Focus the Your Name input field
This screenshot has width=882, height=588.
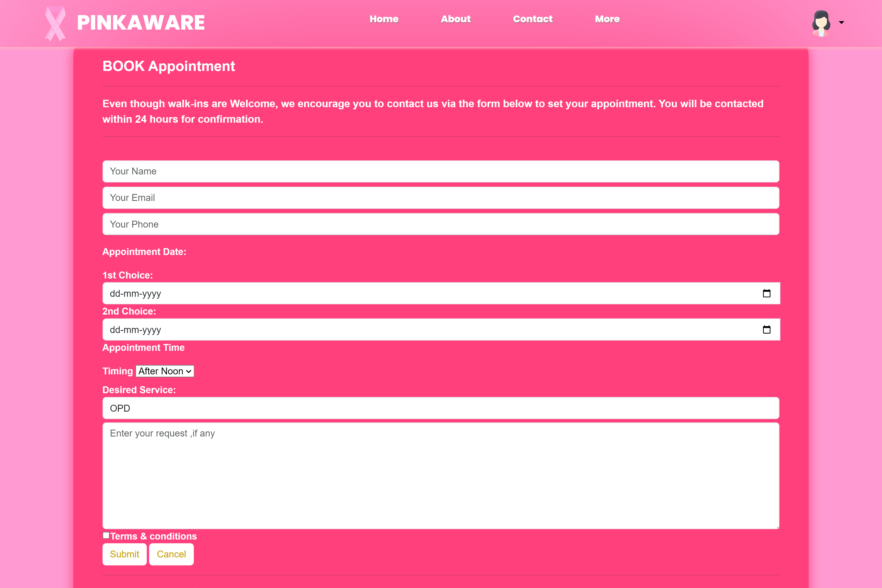[441, 171]
